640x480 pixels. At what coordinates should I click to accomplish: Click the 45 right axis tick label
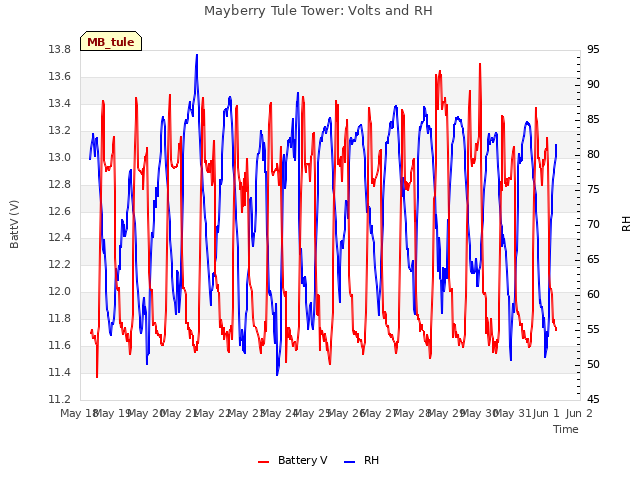click(593, 400)
